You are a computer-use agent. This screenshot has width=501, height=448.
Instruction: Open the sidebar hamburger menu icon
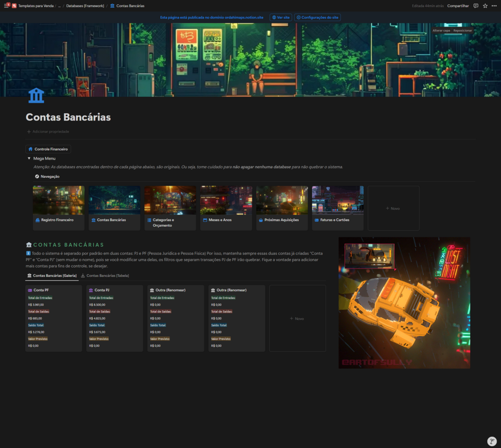(x=6, y=5)
